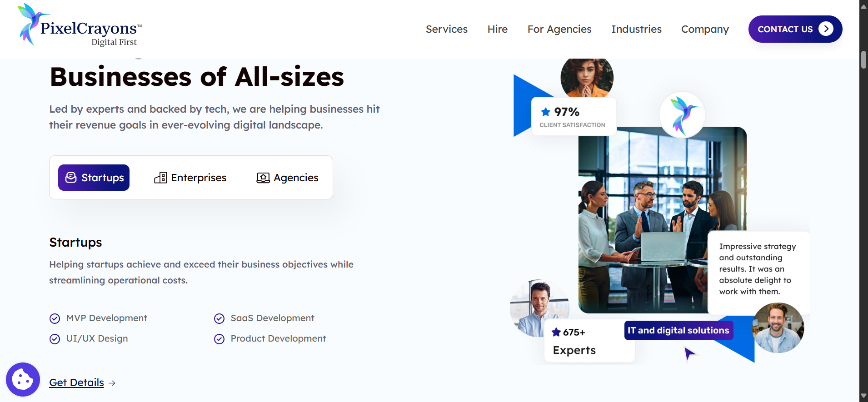Click the Agencies laptop icon

[x=263, y=178]
